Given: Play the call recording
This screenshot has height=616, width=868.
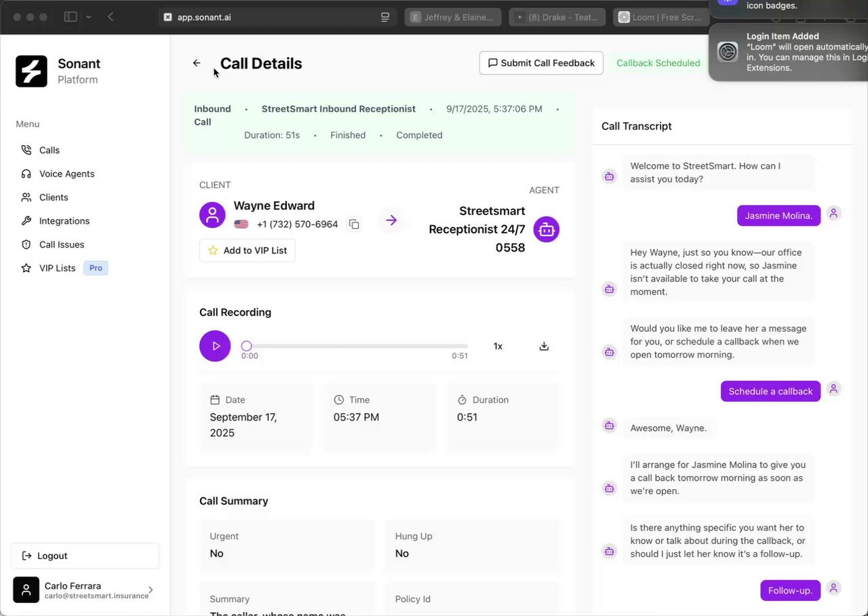Looking at the screenshot, I should pyautogui.click(x=215, y=346).
